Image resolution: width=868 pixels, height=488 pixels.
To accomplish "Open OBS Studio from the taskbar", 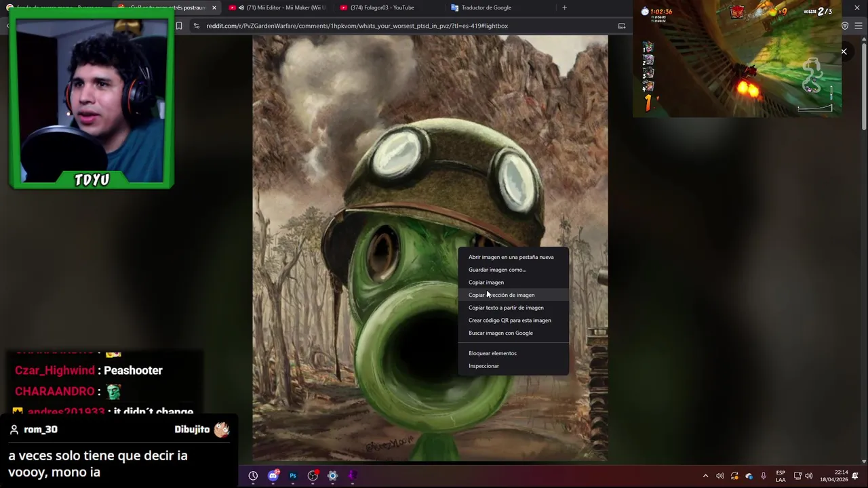I will pyautogui.click(x=313, y=476).
